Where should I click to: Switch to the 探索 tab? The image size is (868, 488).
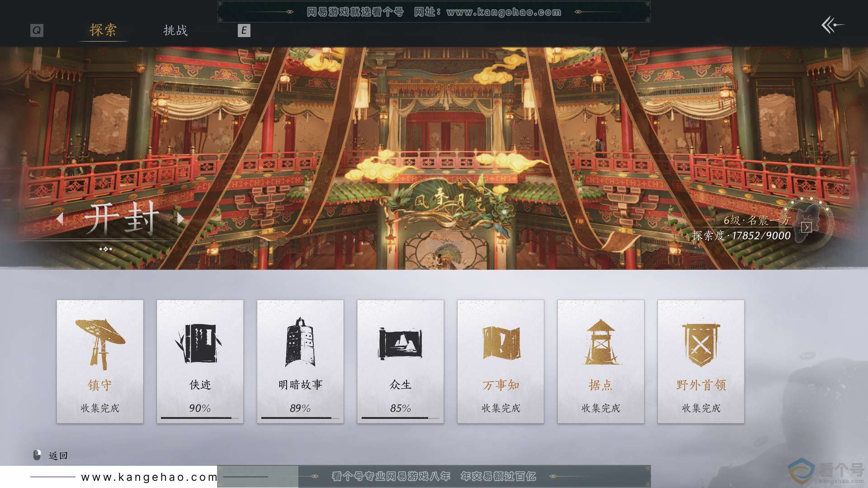point(103,30)
